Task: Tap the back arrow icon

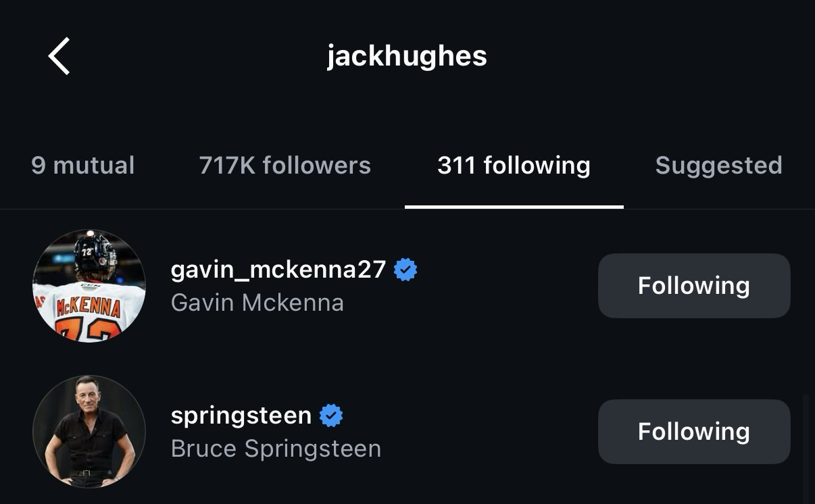Action: coord(59,56)
